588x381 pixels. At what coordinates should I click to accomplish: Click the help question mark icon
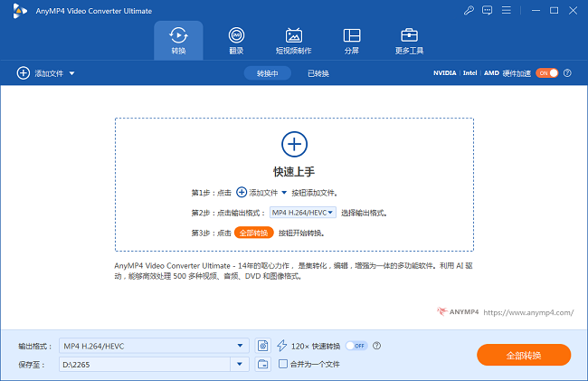(376, 346)
